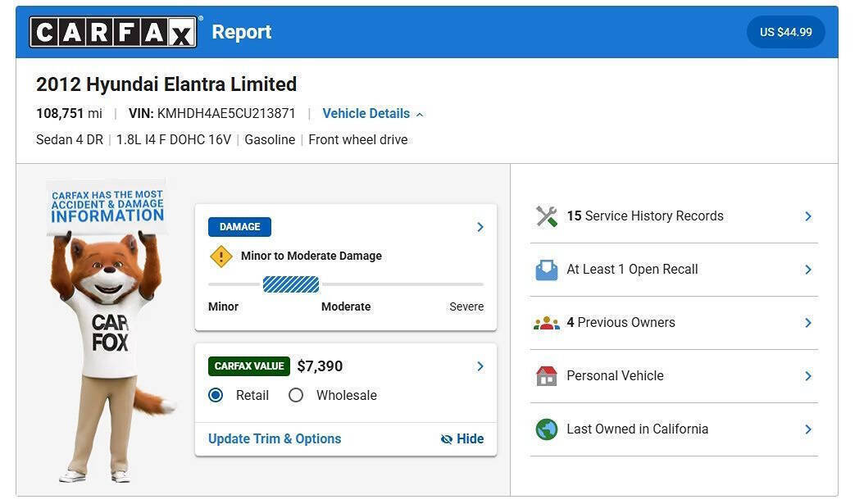This screenshot has width=864, height=504.
Task: Collapse the Vehicle Details section
Action: 372,114
